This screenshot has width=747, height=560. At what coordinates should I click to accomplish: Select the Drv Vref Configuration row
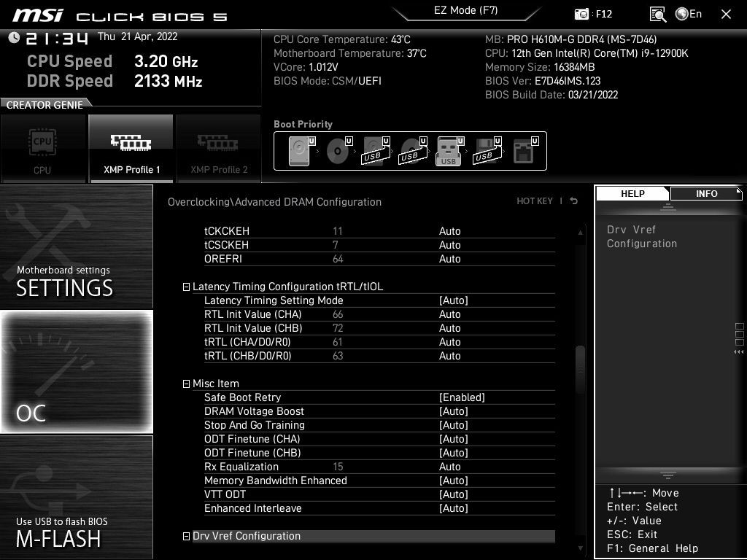[x=373, y=536]
